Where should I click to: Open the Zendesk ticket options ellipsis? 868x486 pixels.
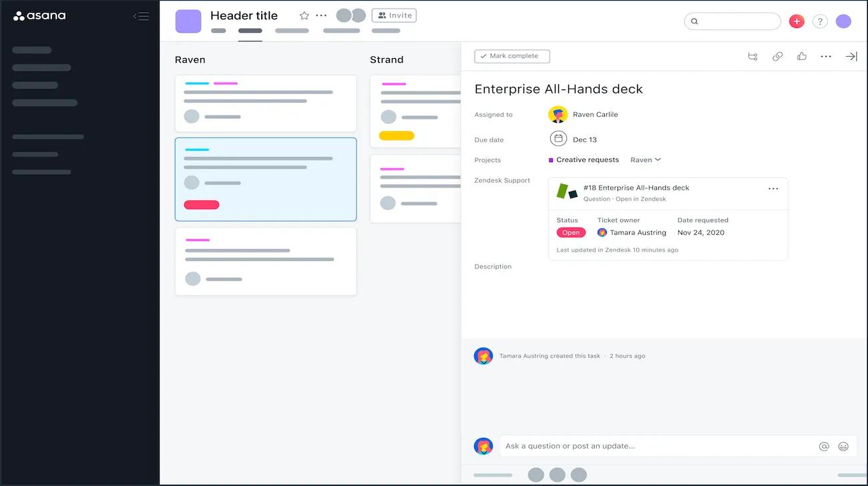point(773,190)
